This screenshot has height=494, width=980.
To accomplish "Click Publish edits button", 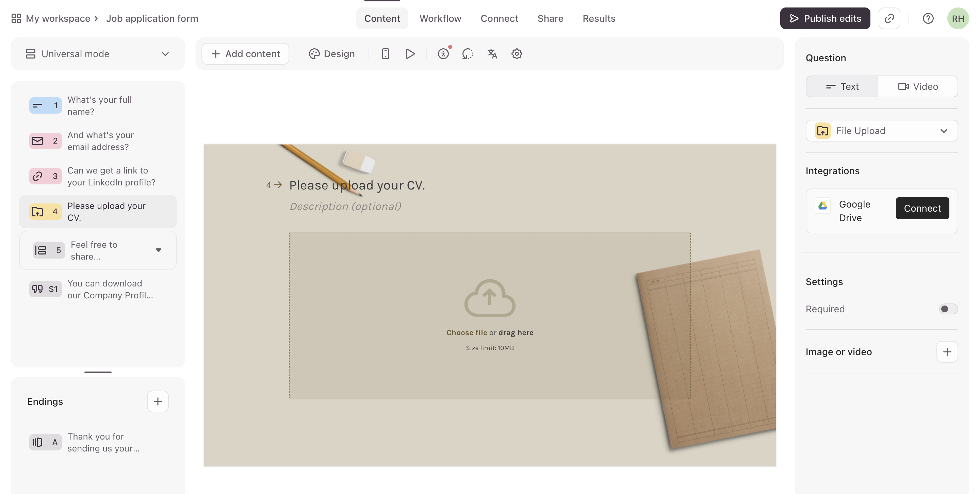I will click(825, 18).
